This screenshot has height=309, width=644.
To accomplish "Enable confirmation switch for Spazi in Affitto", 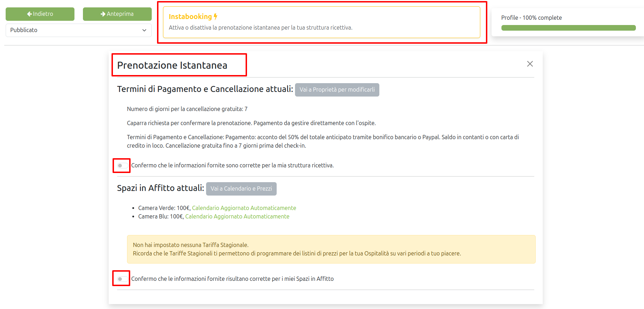I will tap(122, 279).
